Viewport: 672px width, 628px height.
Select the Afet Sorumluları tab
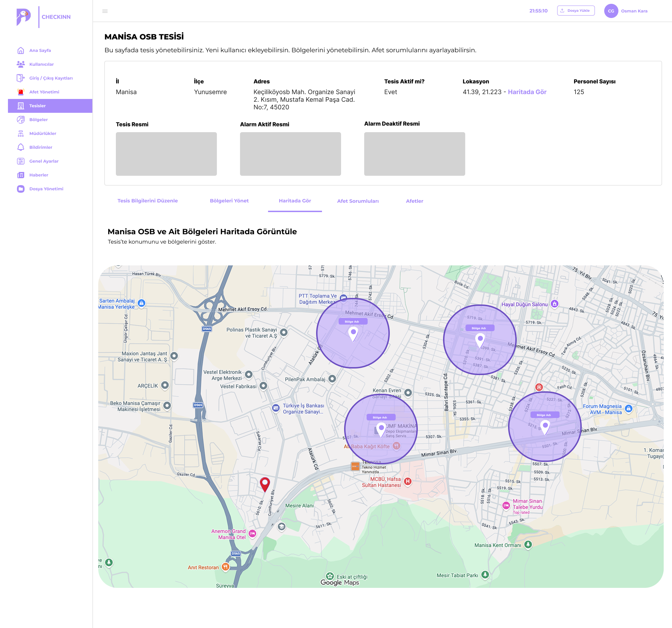coord(358,201)
